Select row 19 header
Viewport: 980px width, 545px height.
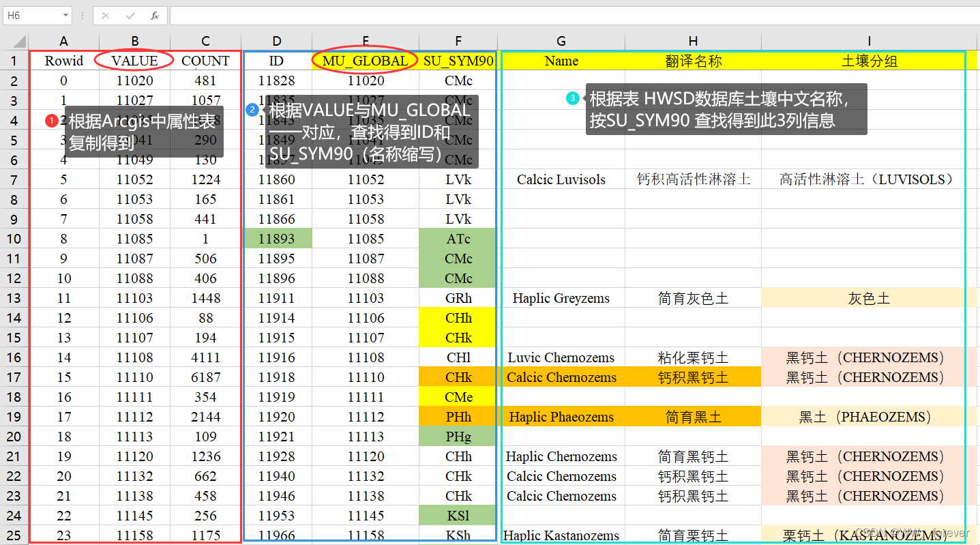coord(14,417)
